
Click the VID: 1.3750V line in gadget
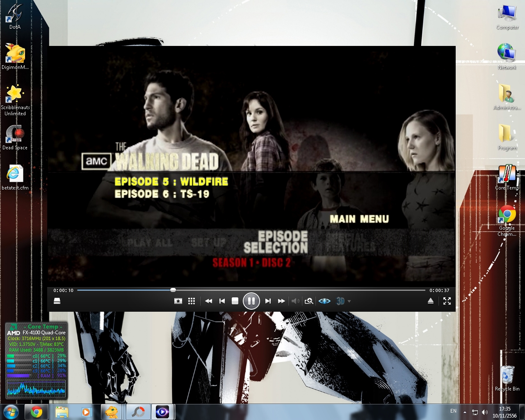[37, 344]
